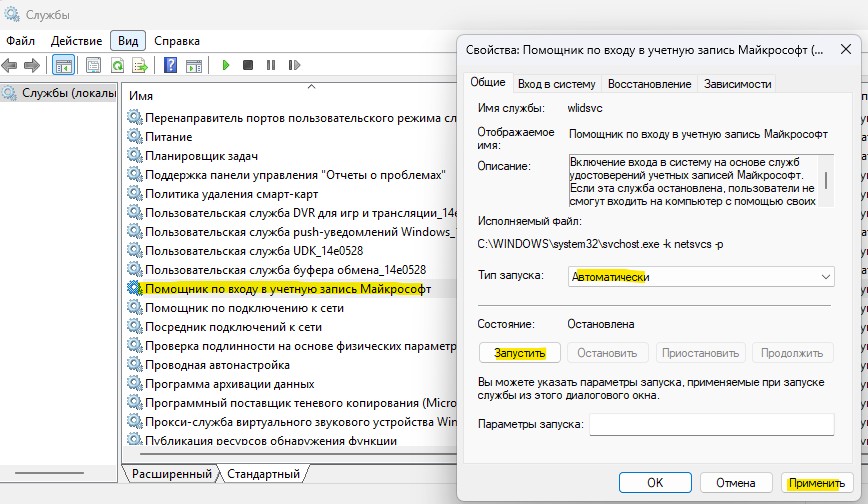868x504 pixels.
Task: Select the Расширенный view tab
Action: [172, 474]
